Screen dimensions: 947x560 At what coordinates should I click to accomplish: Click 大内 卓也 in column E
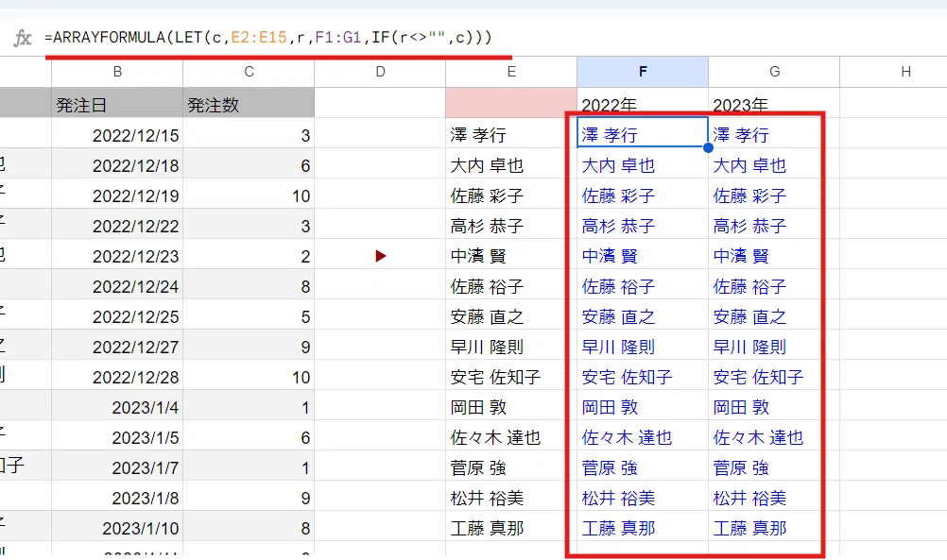pos(511,163)
